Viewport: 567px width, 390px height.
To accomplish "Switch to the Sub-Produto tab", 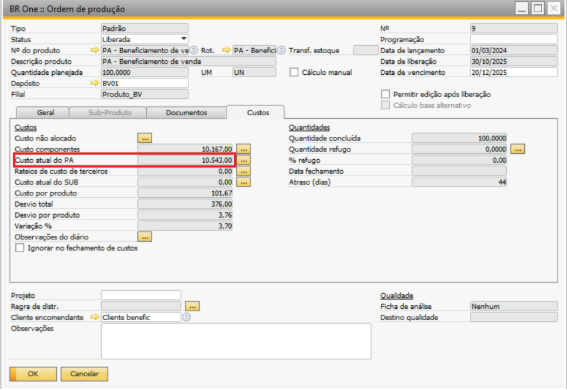I will pyautogui.click(x=108, y=112).
